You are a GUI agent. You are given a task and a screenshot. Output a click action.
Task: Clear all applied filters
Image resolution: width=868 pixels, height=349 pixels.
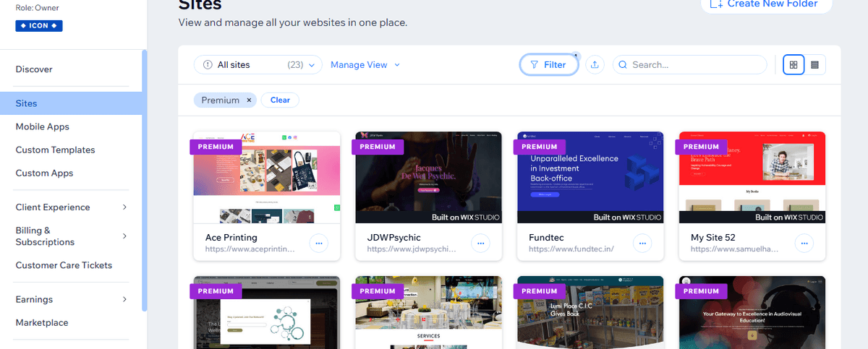click(x=280, y=100)
